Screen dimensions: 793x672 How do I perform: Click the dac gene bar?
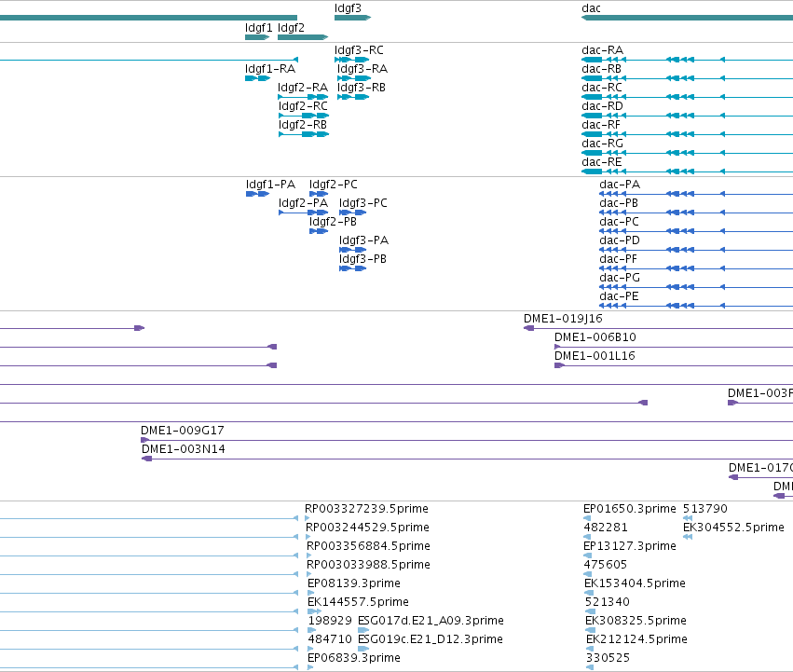tap(688, 18)
